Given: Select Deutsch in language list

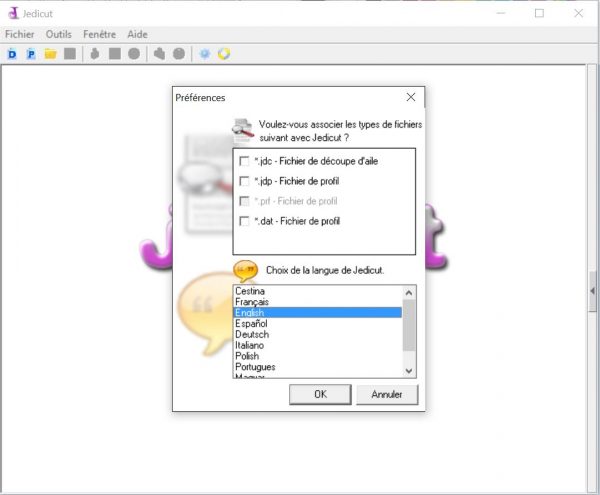Looking at the screenshot, I should tap(318, 334).
